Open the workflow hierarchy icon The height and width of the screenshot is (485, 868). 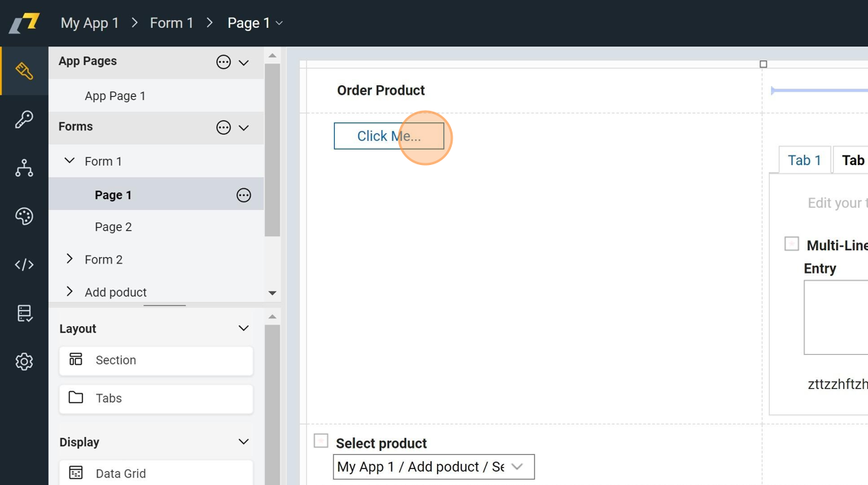point(24,168)
